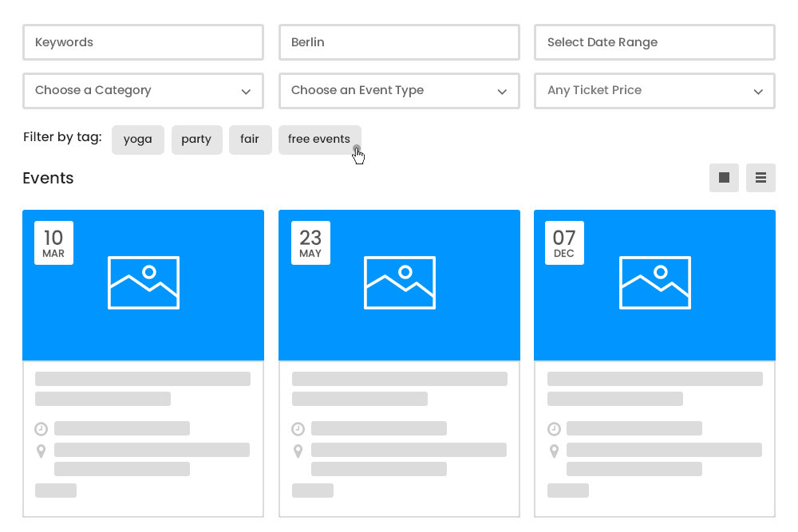Click the clock icon on the May 23 event
The height and width of the screenshot is (532, 798).
[x=298, y=428]
